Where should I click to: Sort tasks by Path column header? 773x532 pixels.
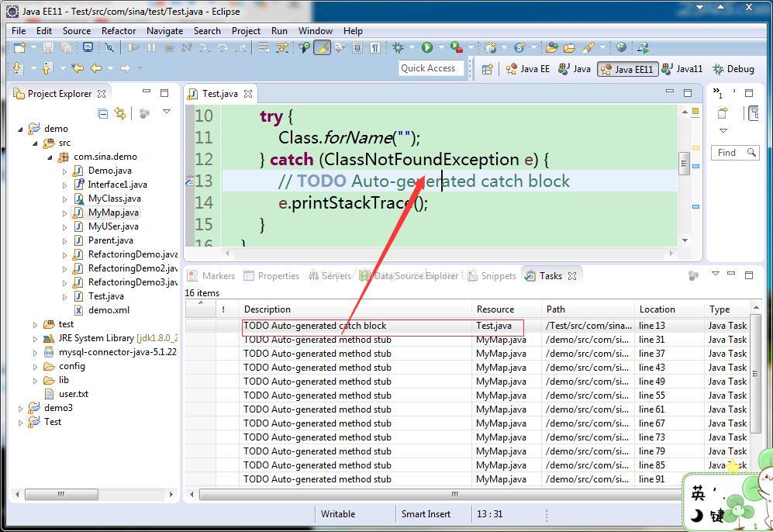tap(588, 309)
